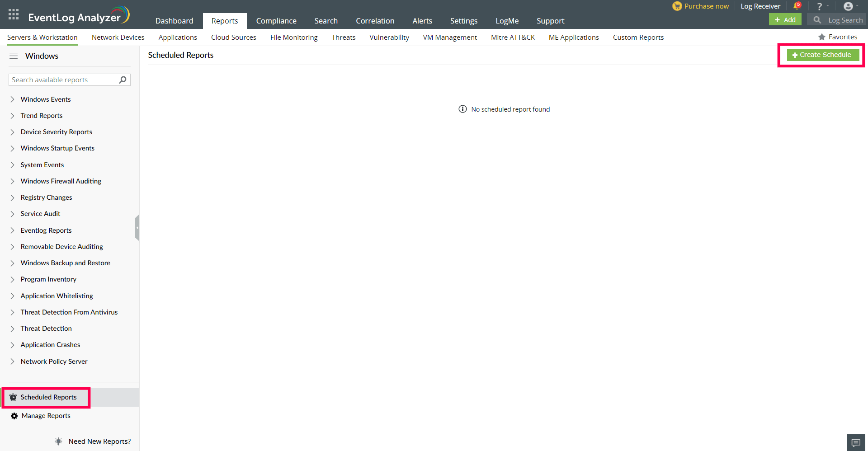The width and height of the screenshot is (868, 451).
Task: Click the green Add button
Action: pos(785,19)
